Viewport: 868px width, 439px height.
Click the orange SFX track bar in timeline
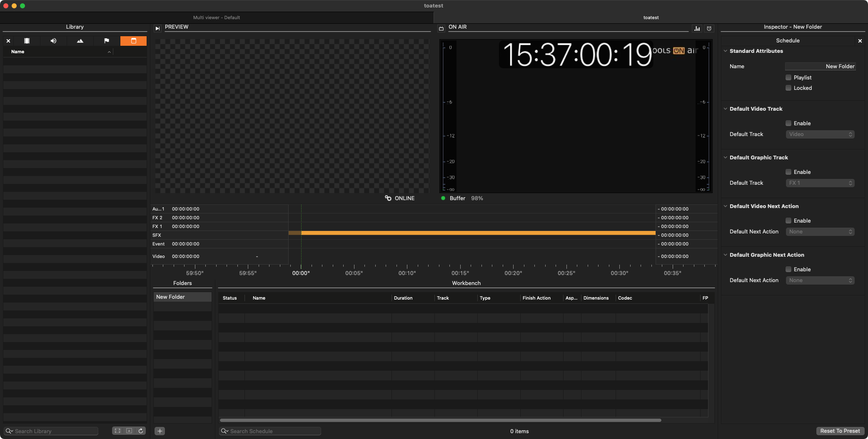click(x=478, y=233)
